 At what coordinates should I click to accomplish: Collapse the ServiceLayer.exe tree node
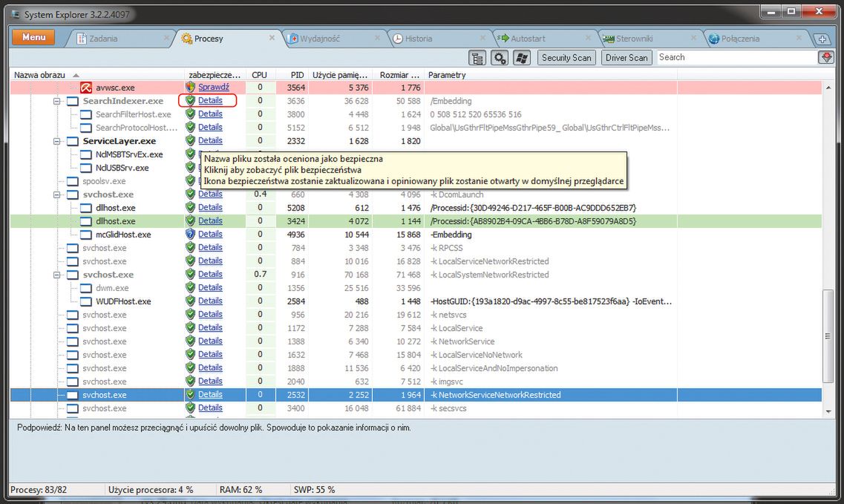[x=56, y=141]
